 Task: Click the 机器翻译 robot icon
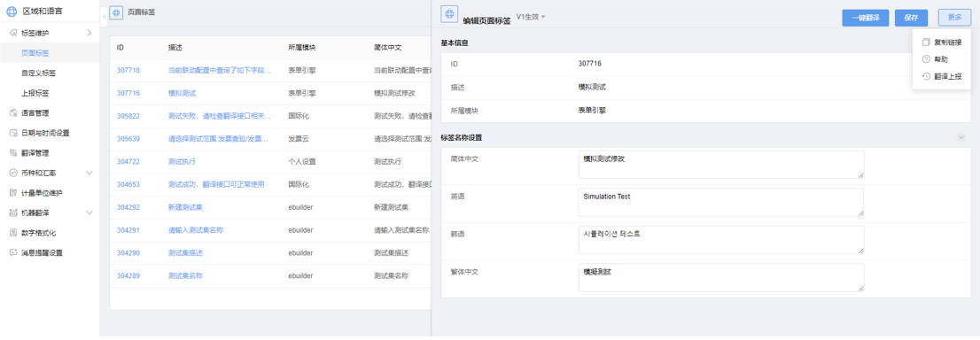click(14, 212)
